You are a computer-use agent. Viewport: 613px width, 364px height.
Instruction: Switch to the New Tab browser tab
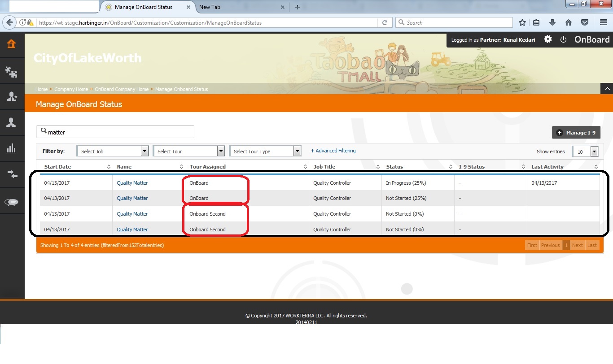point(210,7)
